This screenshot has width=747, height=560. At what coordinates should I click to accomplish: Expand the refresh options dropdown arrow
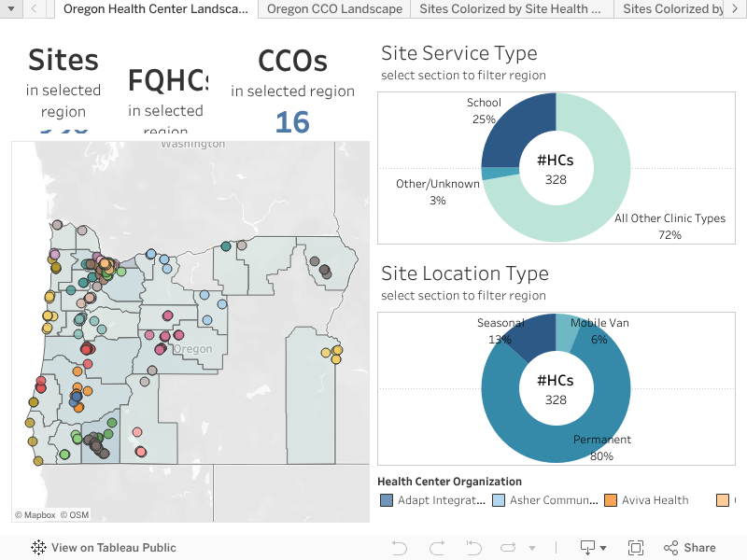click(532, 548)
